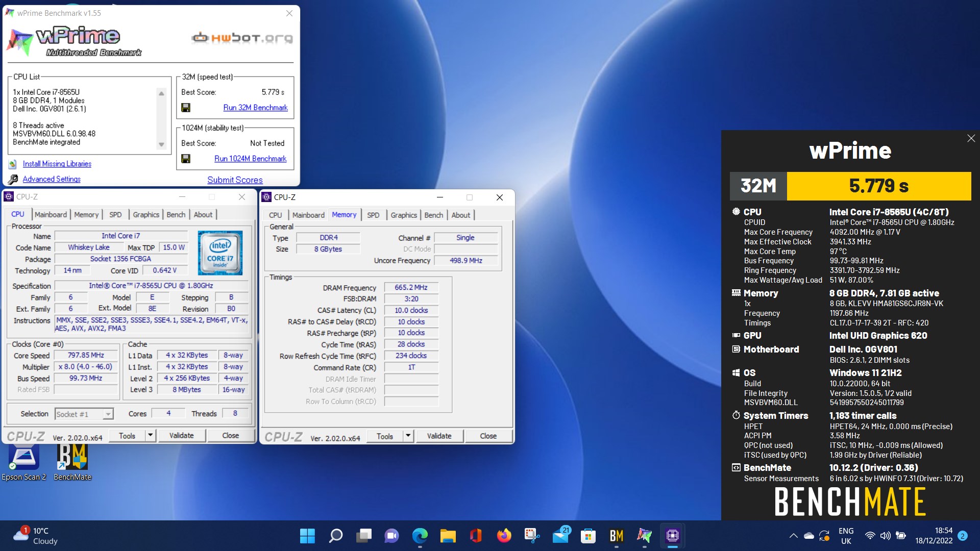Click the Run 1024M Benchmark link
This screenshot has width=980, height=551.
250,159
